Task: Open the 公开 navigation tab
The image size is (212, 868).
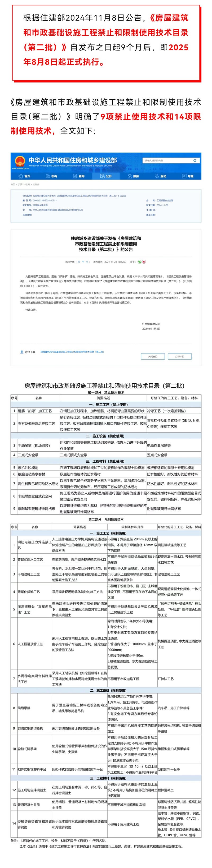Action: (106, 176)
